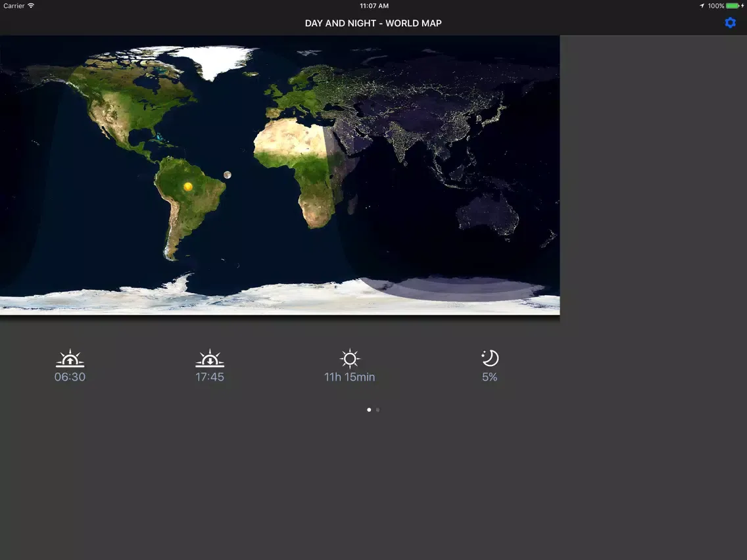Viewport: 747px width, 560px height.
Task: Click the 11h 15min day length value
Action: coord(350,377)
